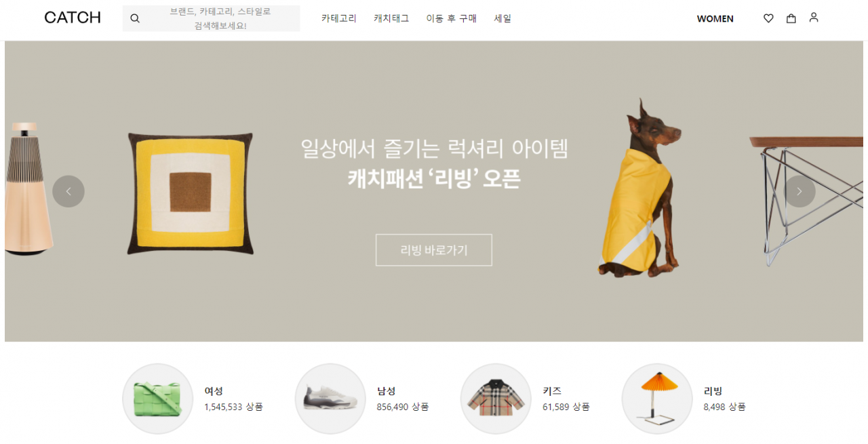Open the 세일 menu item

pos(502,18)
